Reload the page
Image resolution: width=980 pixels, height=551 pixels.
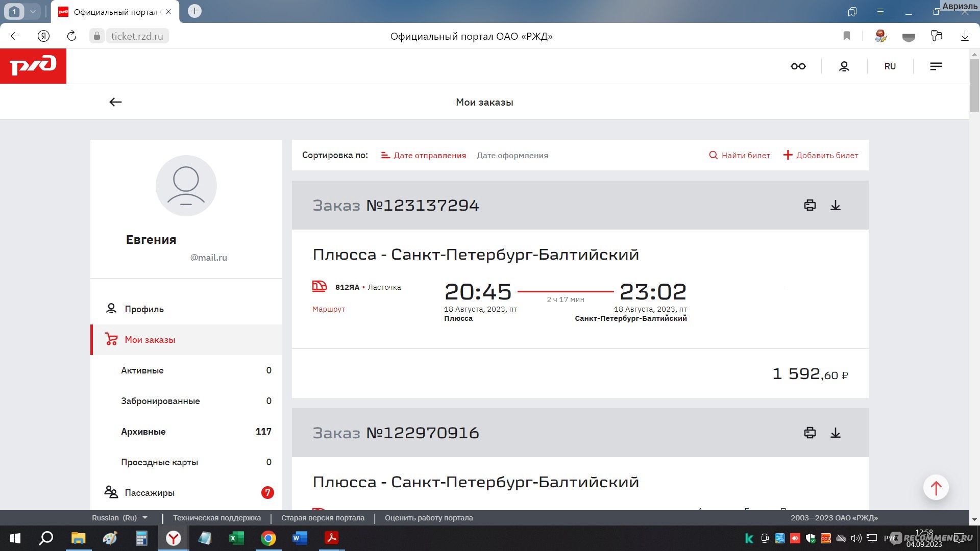pyautogui.click(x=71, y=36)
